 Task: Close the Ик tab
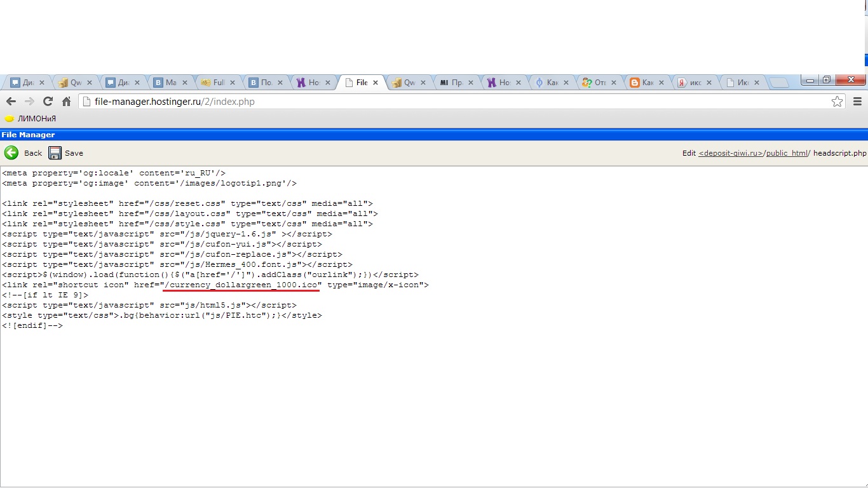coord(757,83)
